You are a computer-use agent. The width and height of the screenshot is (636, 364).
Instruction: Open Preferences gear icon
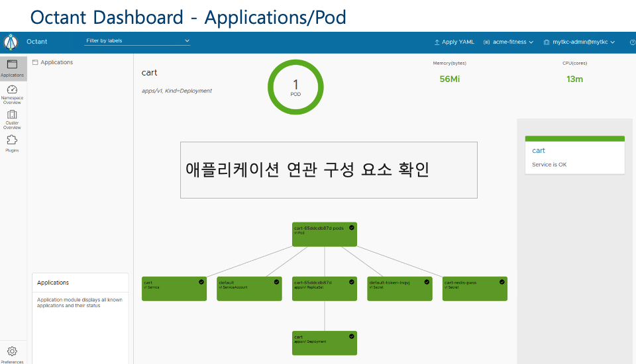(x=12, y=351)
